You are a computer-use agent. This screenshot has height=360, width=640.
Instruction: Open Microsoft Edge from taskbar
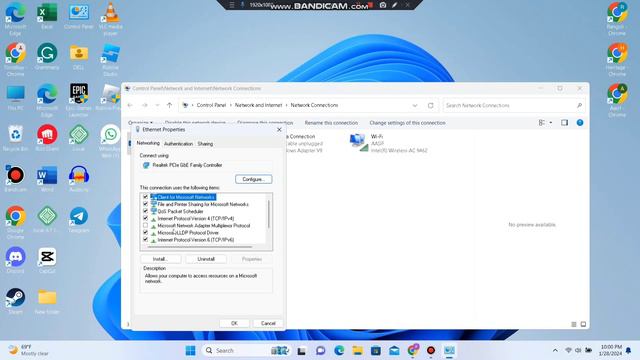[339, 350]
